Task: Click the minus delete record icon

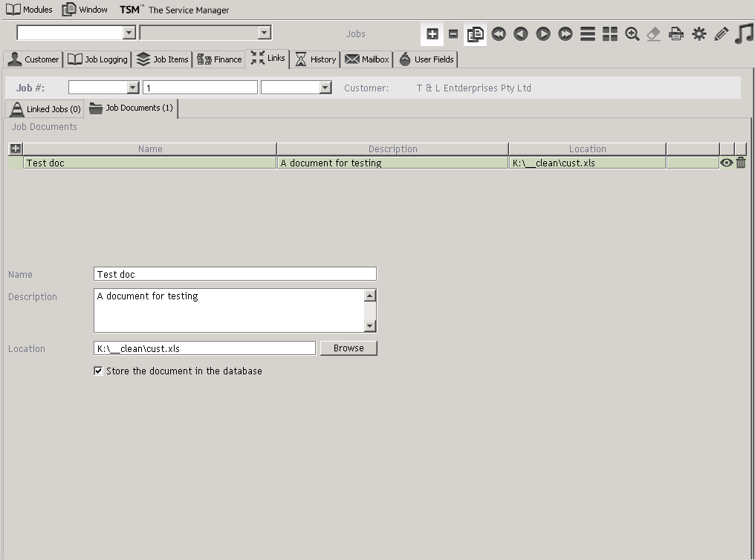Action: tap(453, 34)
